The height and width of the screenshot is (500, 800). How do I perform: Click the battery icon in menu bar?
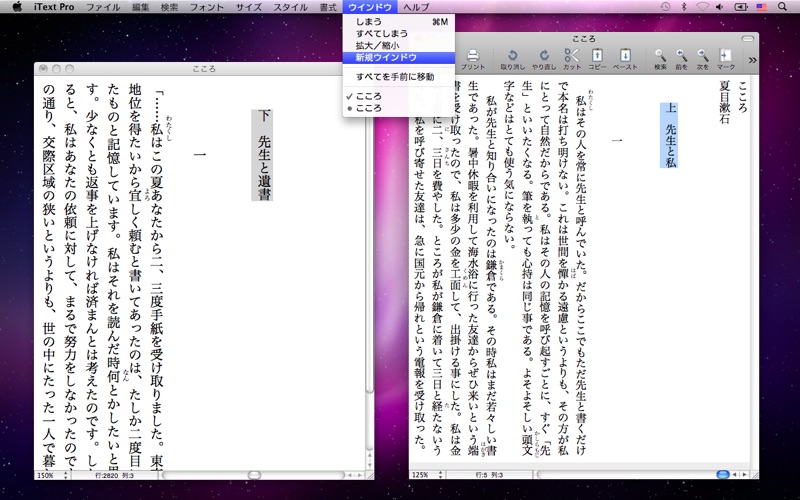point(740,7)
